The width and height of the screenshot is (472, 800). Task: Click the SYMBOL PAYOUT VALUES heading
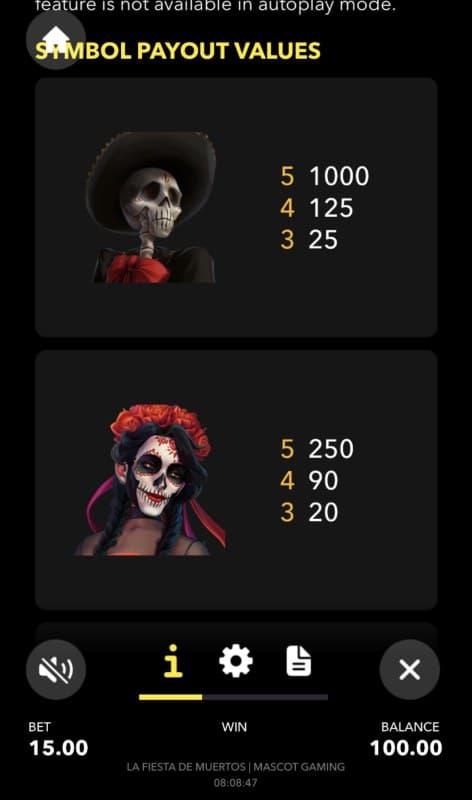click(178, 51)
